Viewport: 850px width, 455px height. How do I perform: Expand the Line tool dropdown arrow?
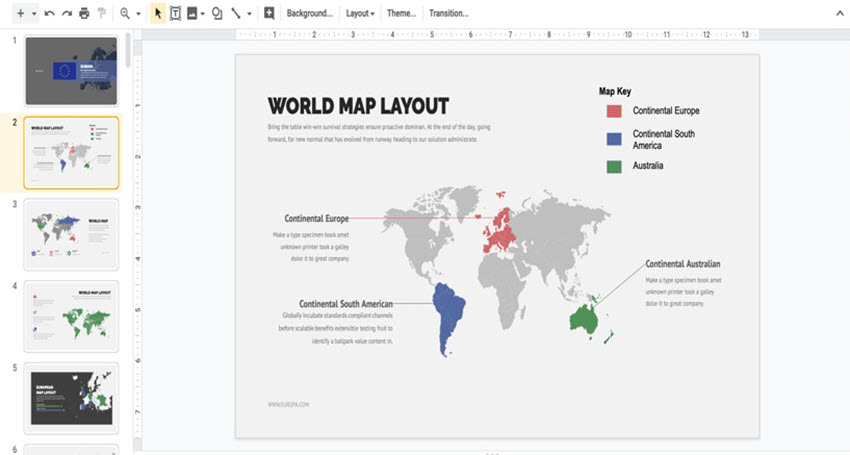point(249,14)
